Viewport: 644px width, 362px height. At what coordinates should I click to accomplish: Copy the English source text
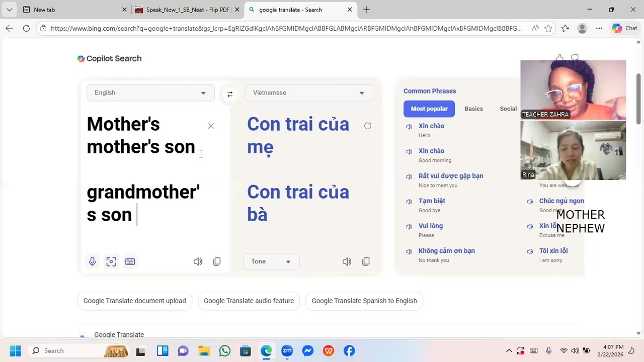coord(217,261)
